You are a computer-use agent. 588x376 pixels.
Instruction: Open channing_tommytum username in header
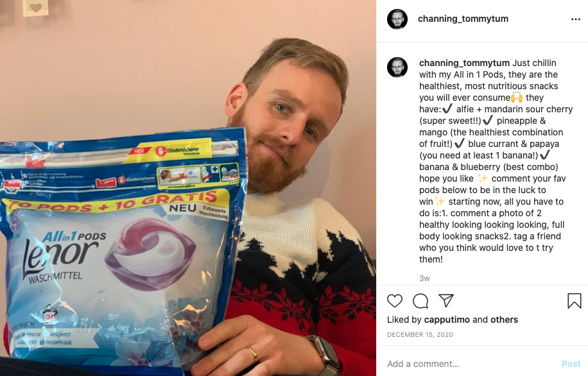(x=463, y=19)
